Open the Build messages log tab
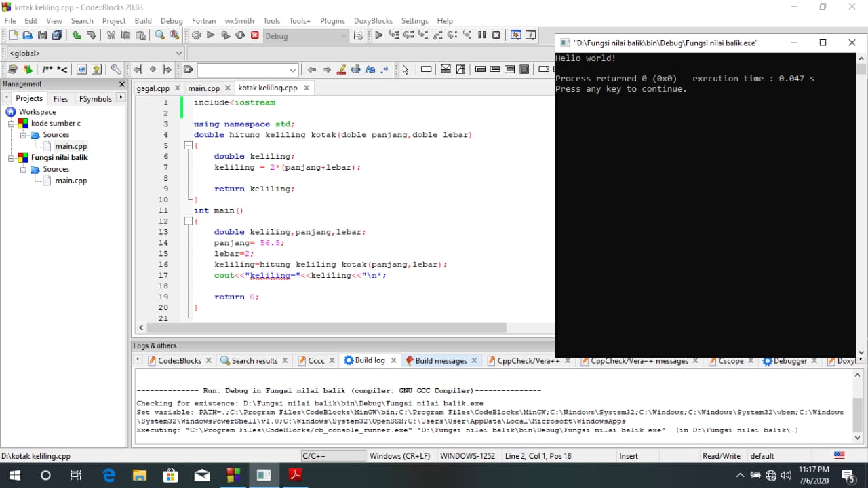This screenshot has width=868, height=488. pyautogui.click(x=441, y=361)
